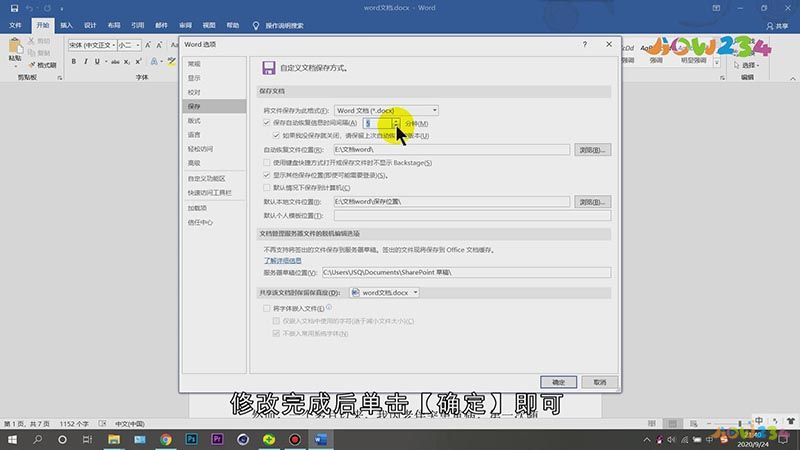
Task: Expand the underline style dropdown arrow
Action: pyautogui.click(x=106, y=61)
